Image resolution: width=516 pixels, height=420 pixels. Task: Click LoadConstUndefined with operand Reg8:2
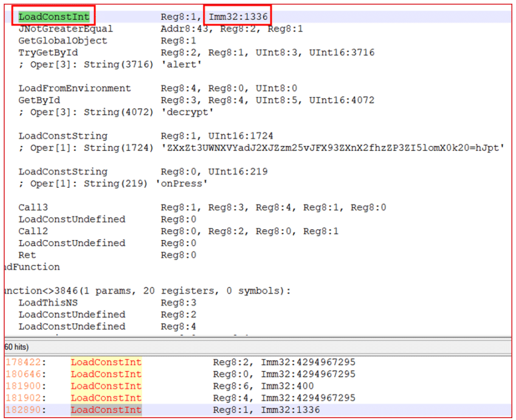tap(72, 314)
